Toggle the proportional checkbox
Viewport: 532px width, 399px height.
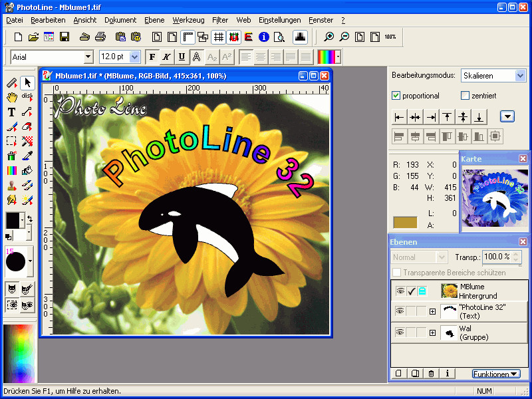pyautogui.click(x=396, y=96)
